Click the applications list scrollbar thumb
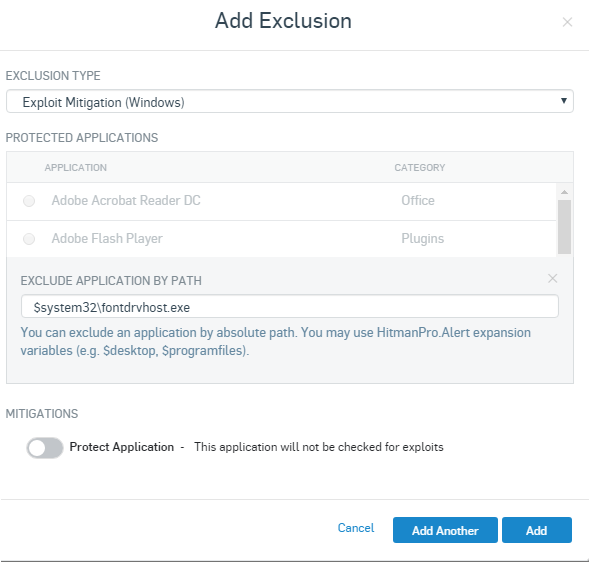This screenshot has width=589, height=563. (564, 226)
